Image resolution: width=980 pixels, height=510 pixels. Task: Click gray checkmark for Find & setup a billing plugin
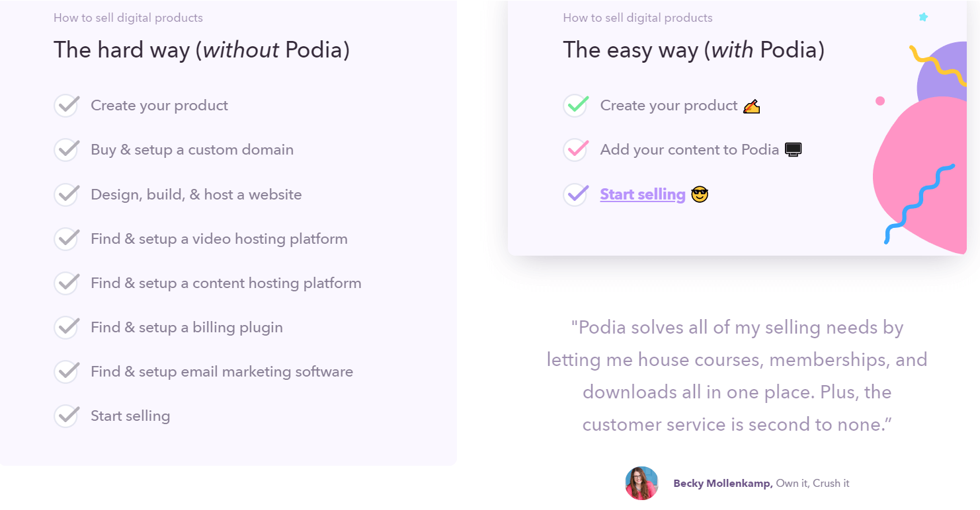click(x=66, y=328)
